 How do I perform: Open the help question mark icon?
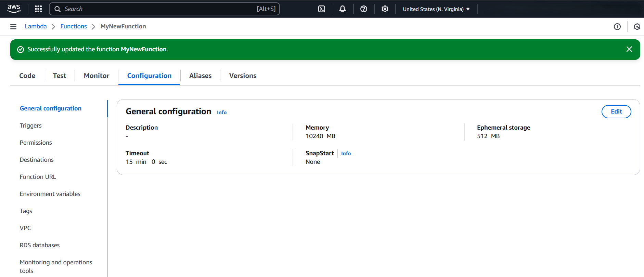[x=364, y=9]
